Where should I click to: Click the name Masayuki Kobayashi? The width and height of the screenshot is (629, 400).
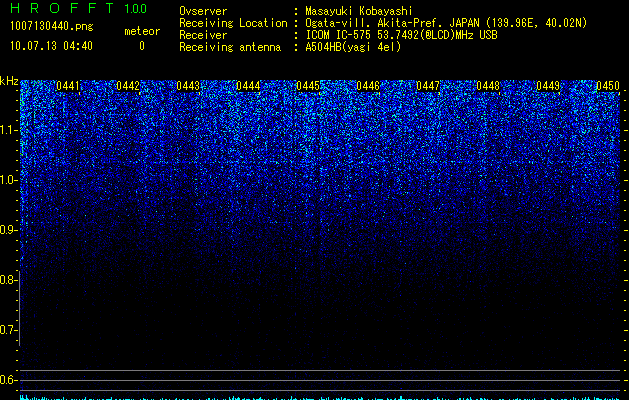pos(359,11)
